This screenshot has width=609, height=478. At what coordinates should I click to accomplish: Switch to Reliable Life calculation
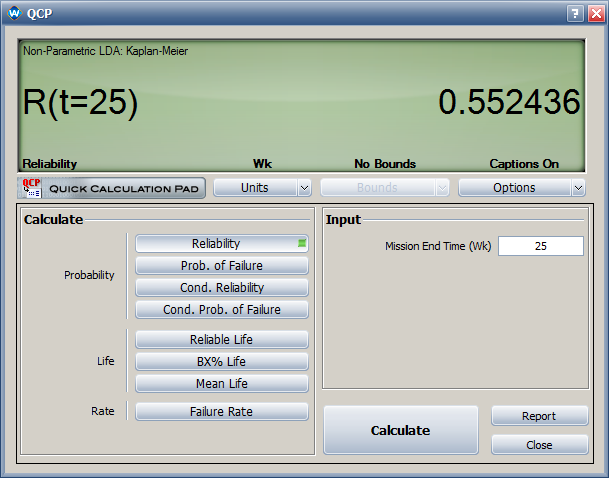tap(221, 339)
